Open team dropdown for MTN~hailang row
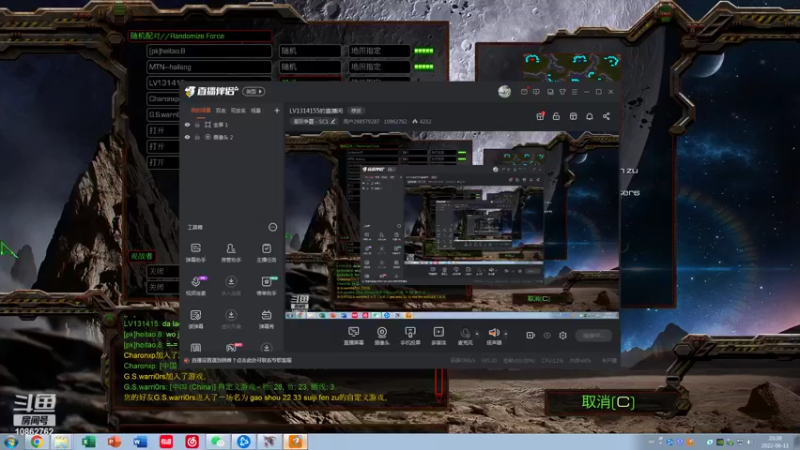The height and width of the screenshot is (450, 800). coord(379,67)
